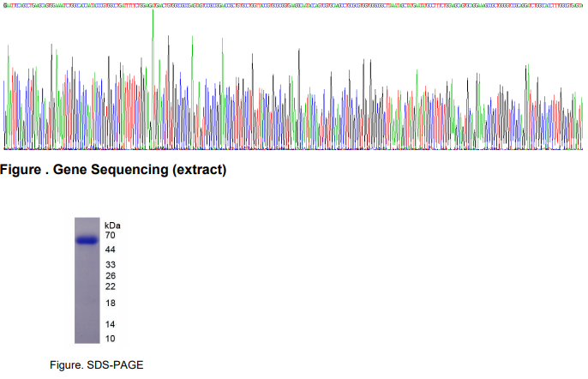Click the 18 kDa marker label
Viewport: 588px width, 379px height.
click(x=110, y=304)
